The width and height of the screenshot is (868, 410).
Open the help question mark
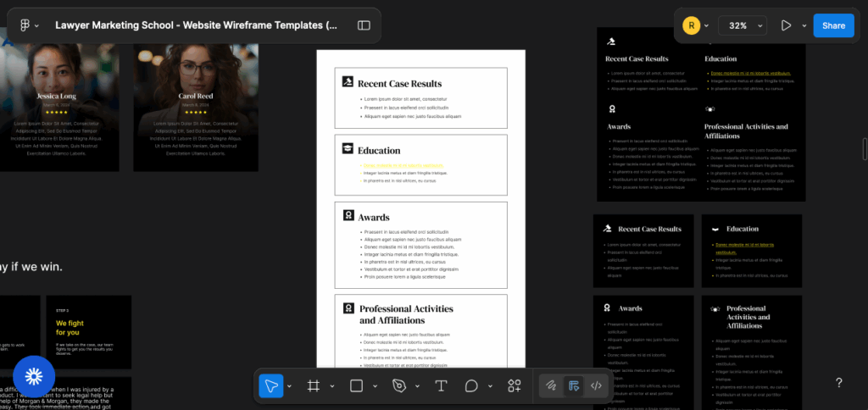click(838, 383)
